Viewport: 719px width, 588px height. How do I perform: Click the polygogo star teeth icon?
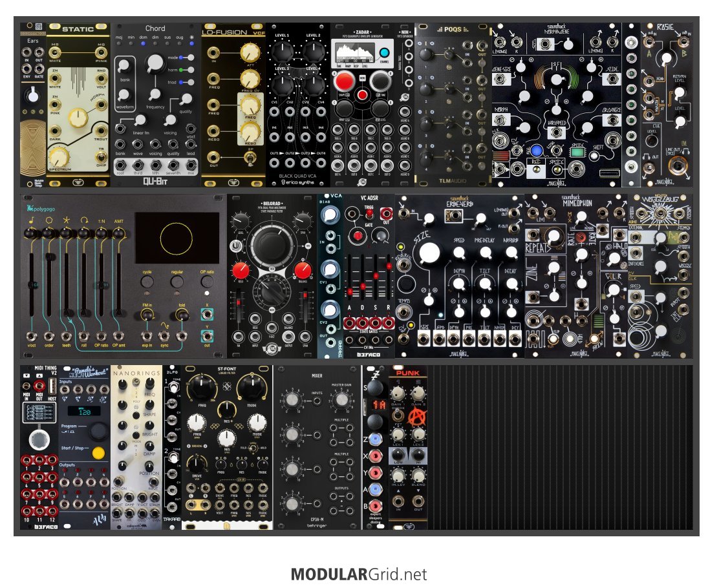(x=66, y=220)
